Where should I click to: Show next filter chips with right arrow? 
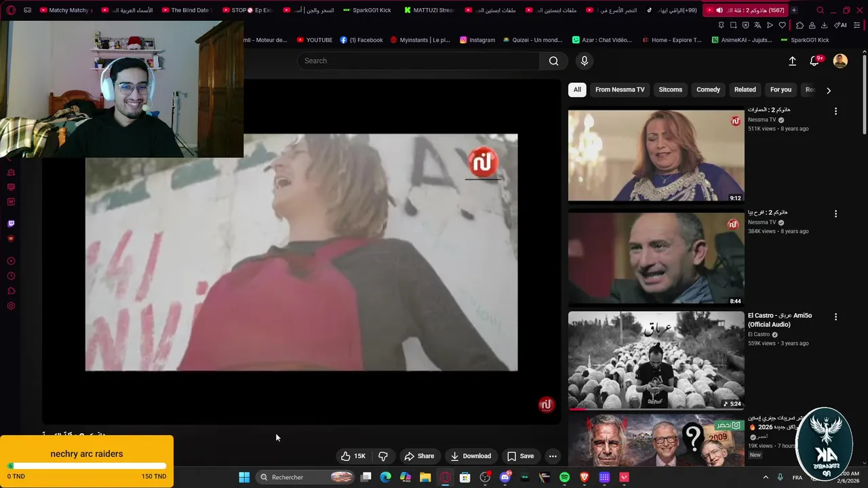[x=828, y=90]
